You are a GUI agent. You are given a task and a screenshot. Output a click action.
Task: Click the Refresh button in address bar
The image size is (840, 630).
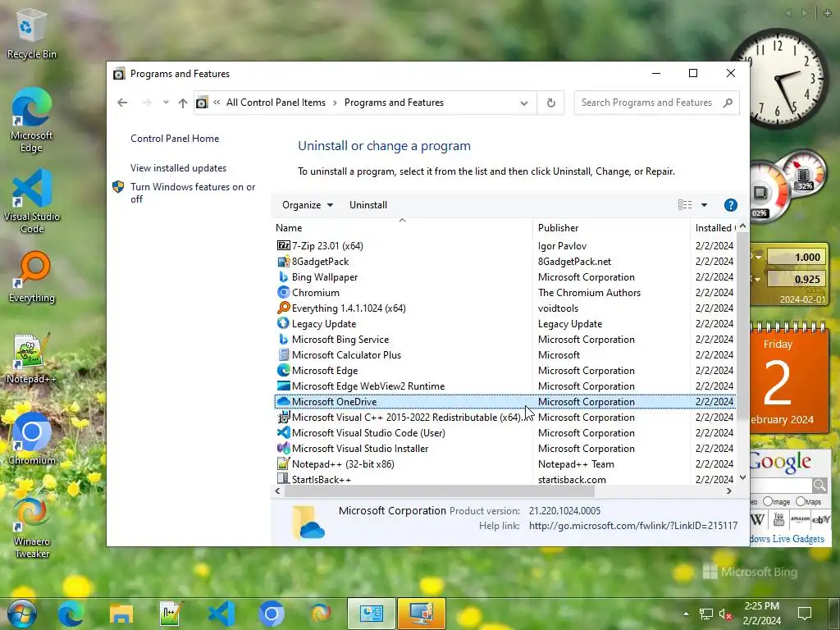(x=550, y=103)
